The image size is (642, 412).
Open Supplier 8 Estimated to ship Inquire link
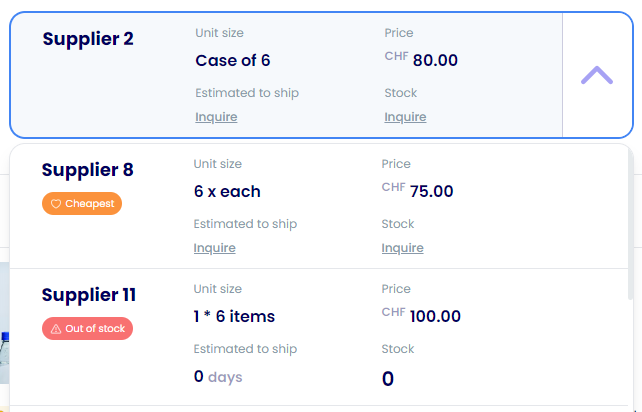click(215, 248)
